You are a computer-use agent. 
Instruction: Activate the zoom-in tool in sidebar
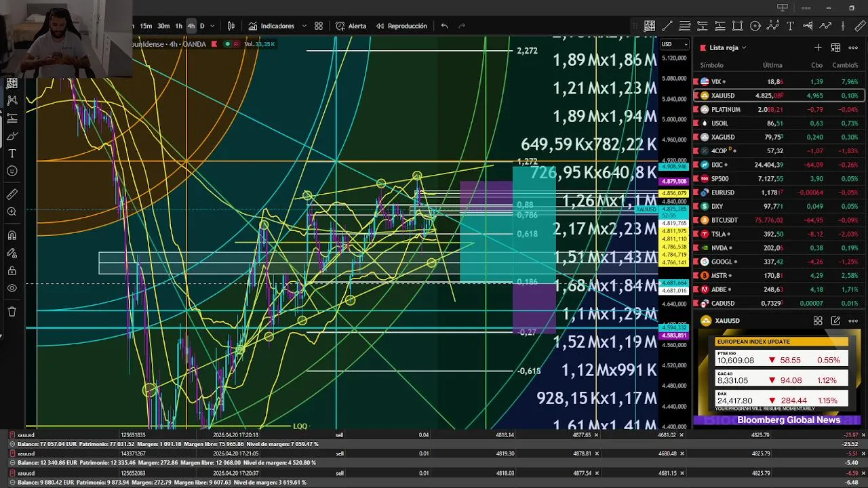(x=12, y=212)
